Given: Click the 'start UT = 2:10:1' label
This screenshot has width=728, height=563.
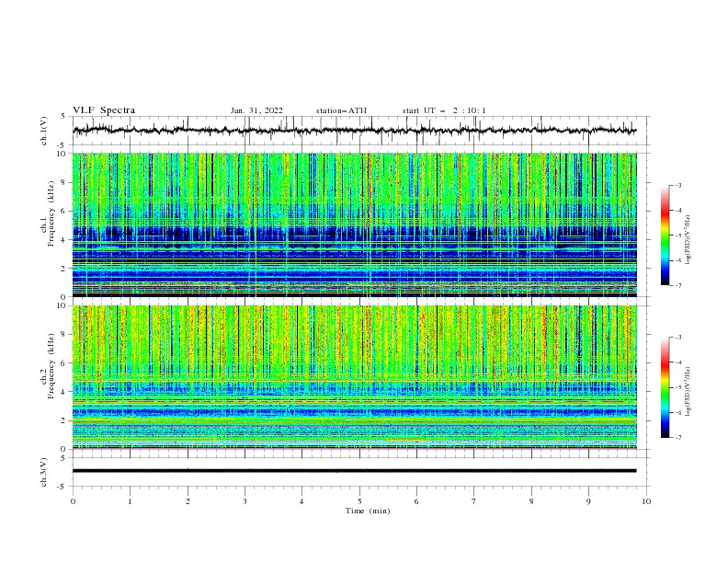Looking at the screenshot, I should coord(443,110).
